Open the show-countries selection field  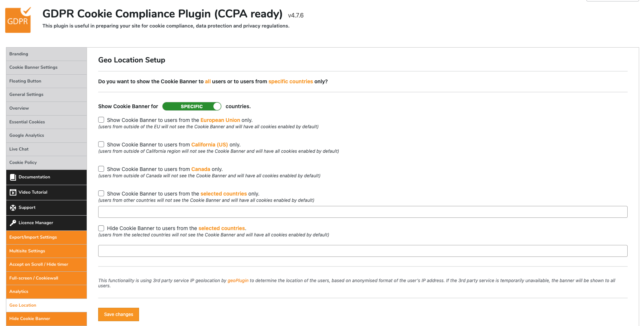point(363,212)
